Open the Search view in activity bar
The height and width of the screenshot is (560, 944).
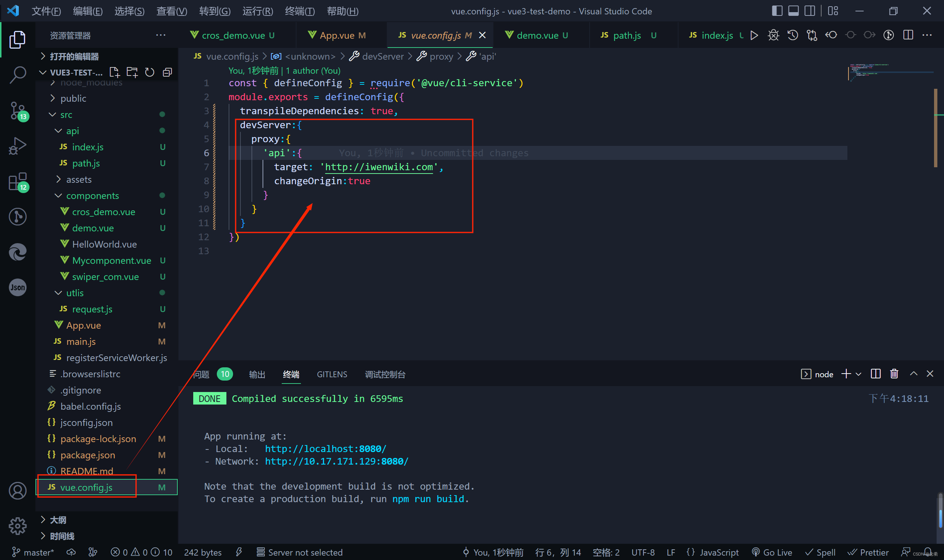[17, 74]
